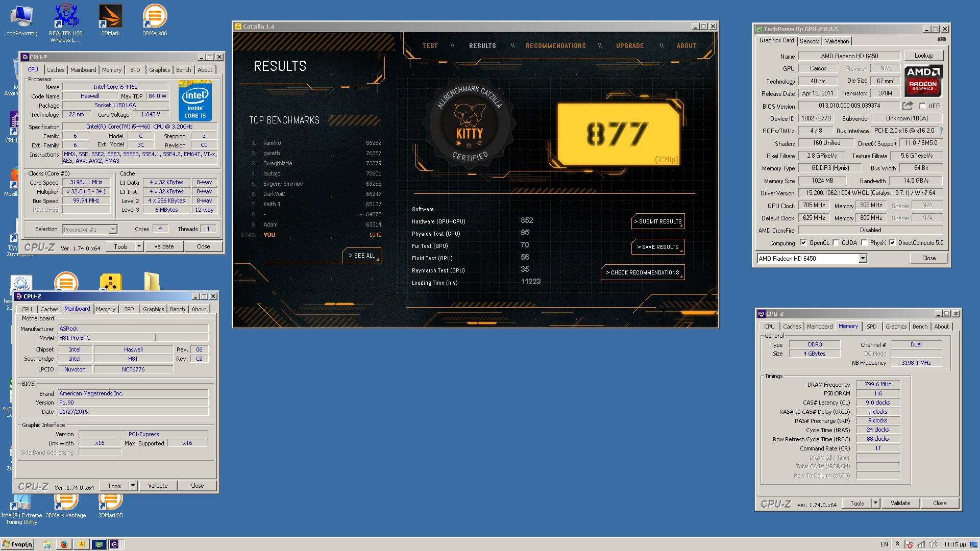Click the Driver Version field in GPU-Z
The height and width of the screenshot is (551, 980).
coord(870,193)
